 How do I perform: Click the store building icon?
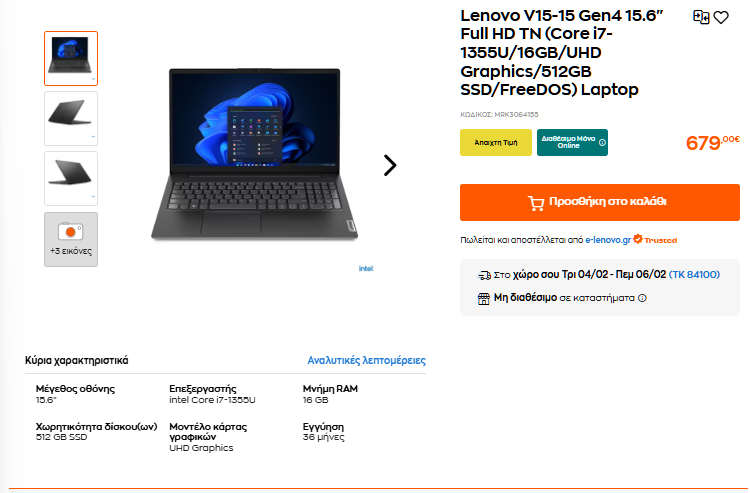[484, 299]
